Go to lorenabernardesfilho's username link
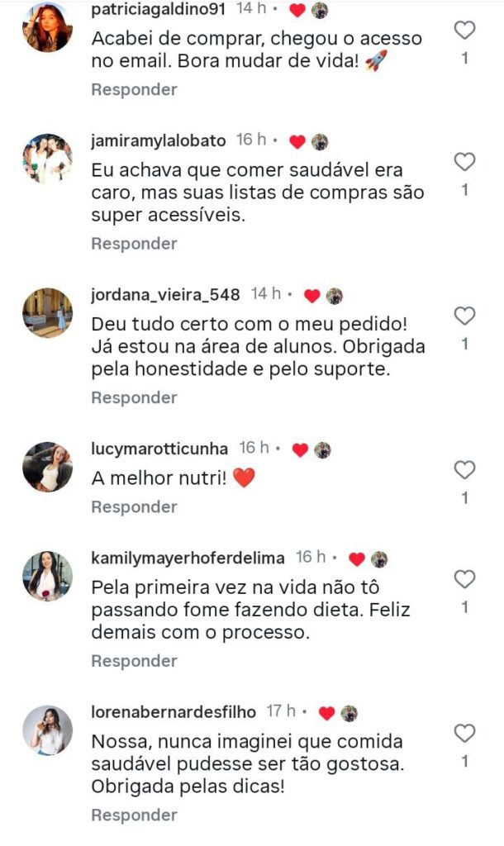Viewport: 504px width, 846px height. [174, 711]
